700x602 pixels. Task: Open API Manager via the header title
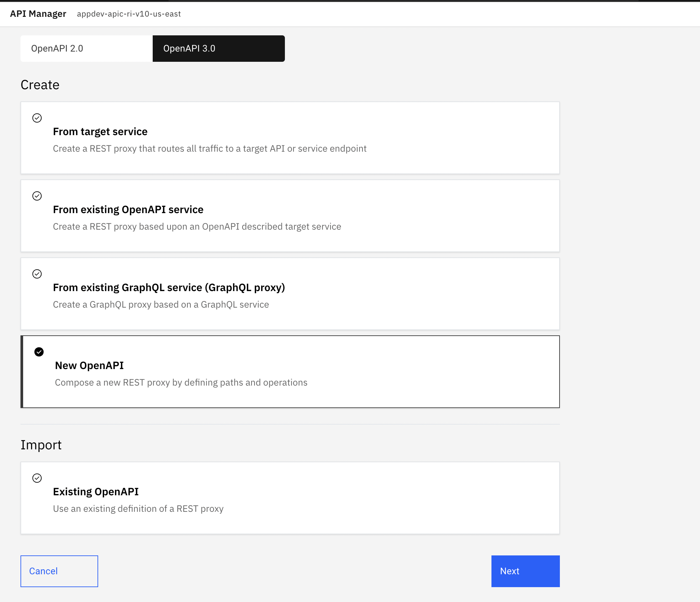38,14
